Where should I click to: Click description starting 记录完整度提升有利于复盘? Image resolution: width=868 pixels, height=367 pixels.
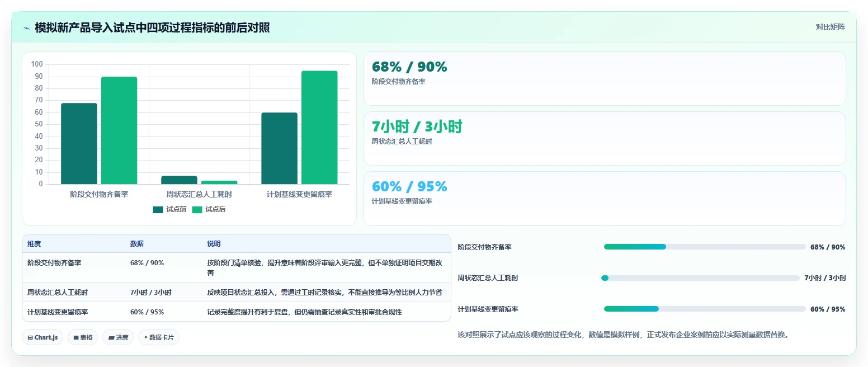(x=304, y=312)
